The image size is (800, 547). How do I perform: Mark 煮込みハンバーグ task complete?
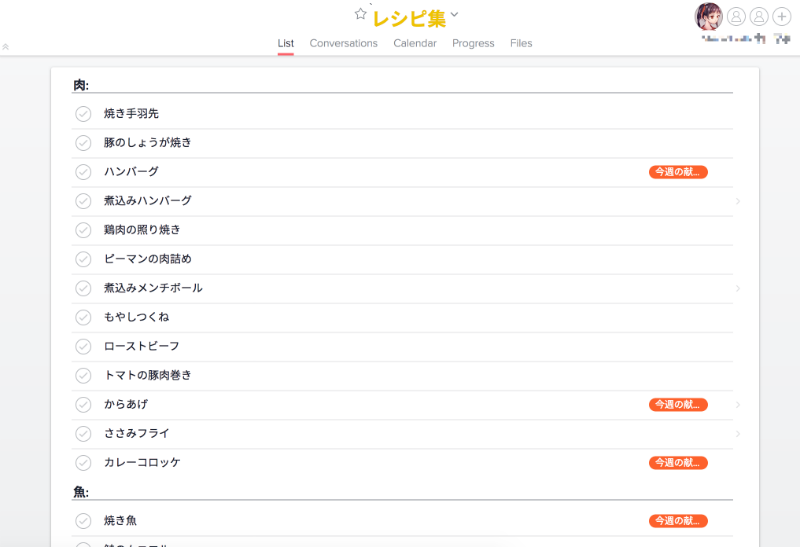[83, 201]
